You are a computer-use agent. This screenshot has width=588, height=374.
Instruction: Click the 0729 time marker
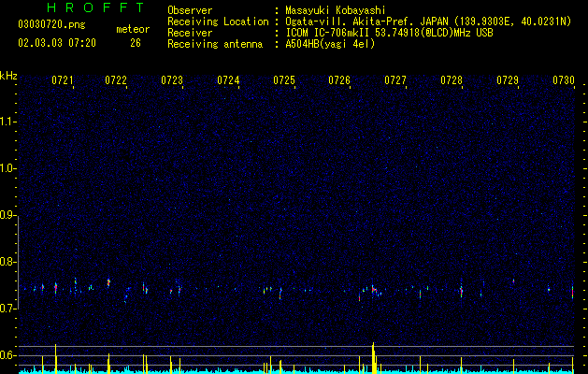pos(508,80)
